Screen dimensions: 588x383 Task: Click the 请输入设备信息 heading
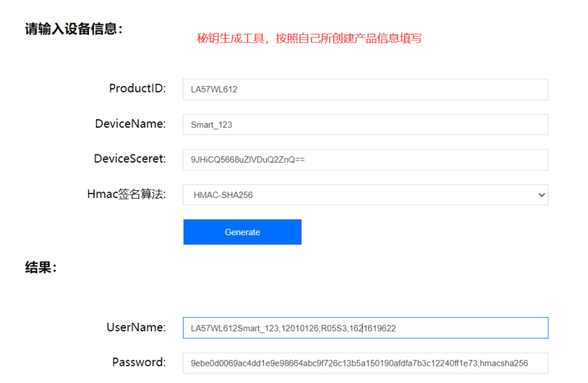pos(74,29)
